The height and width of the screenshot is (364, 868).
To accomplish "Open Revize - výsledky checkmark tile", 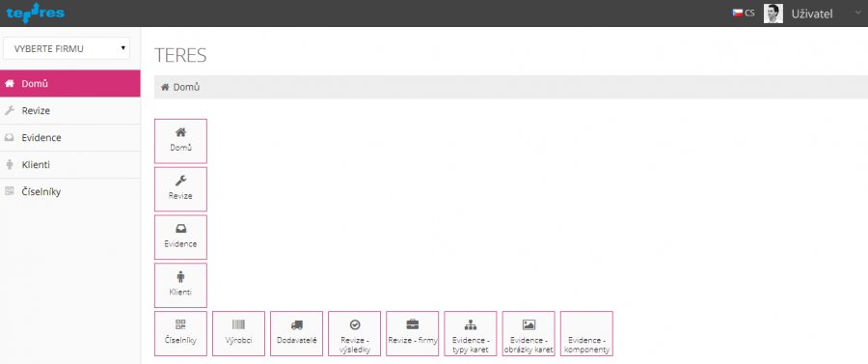I will pyautogui.click(x=354, y=333).
